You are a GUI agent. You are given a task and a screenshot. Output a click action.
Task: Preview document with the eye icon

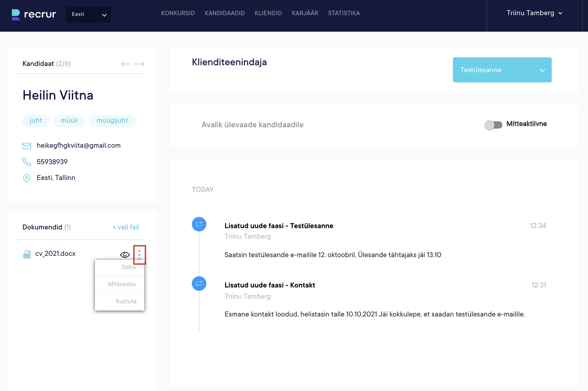tap(125, 255)
